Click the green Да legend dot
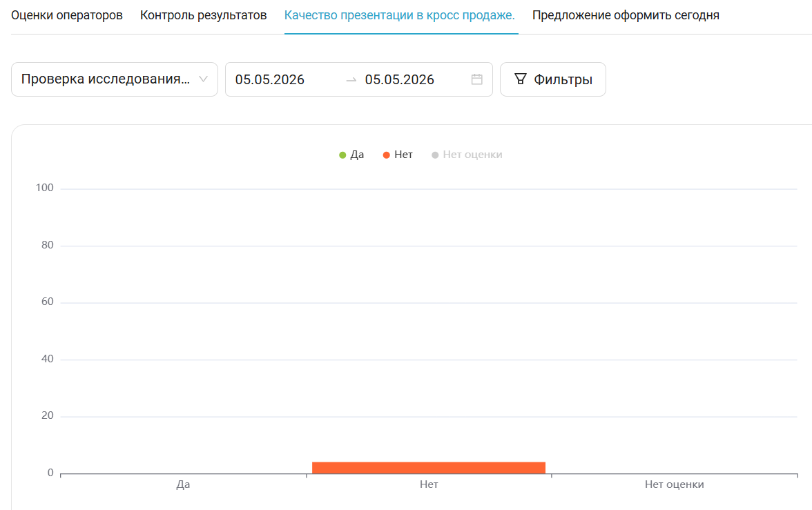The height and width of the screenshot is (510, 812). click(x=342, y=155)
